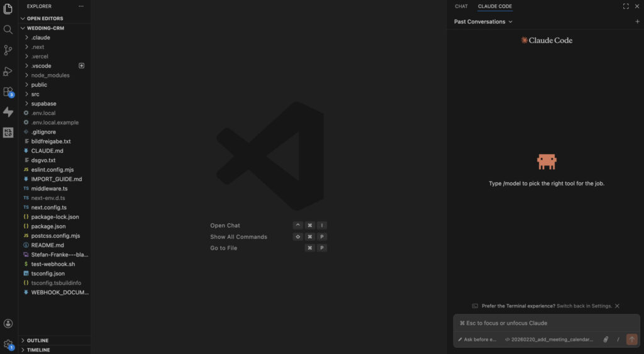Open Source Control view icon
This screenshot has width=644, height=354.
coord(8,50)
